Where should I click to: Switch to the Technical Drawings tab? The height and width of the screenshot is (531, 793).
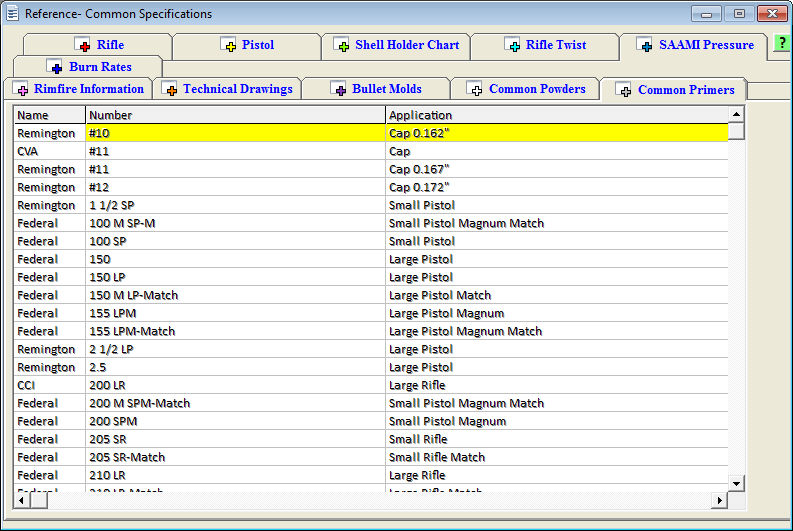tap(227, 89)
